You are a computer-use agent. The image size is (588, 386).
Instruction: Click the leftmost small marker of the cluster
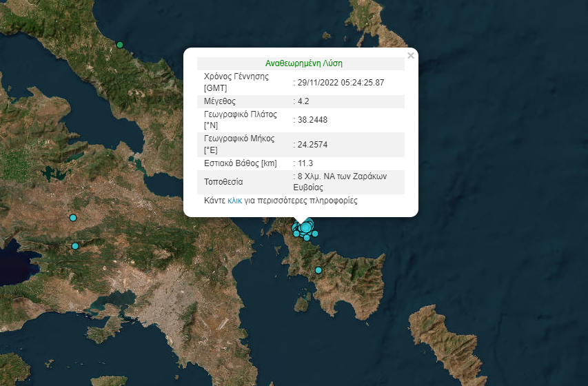[x=296, y=234]
